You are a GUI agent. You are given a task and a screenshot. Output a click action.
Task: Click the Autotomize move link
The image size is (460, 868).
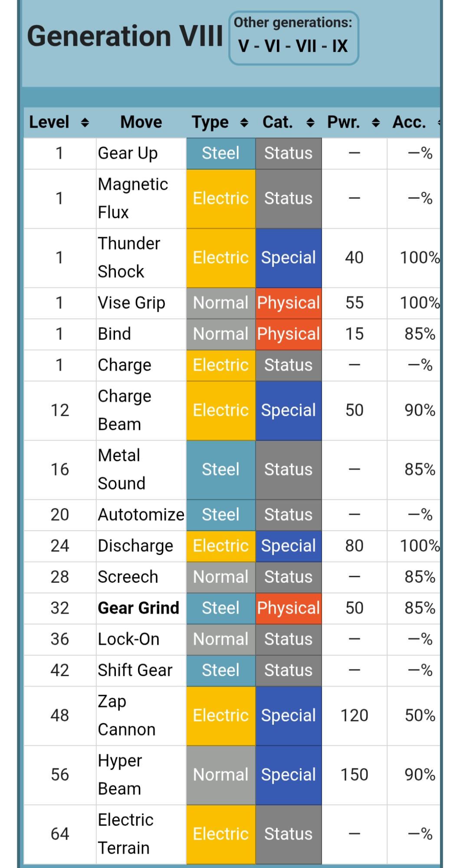(x=141, y=515)
